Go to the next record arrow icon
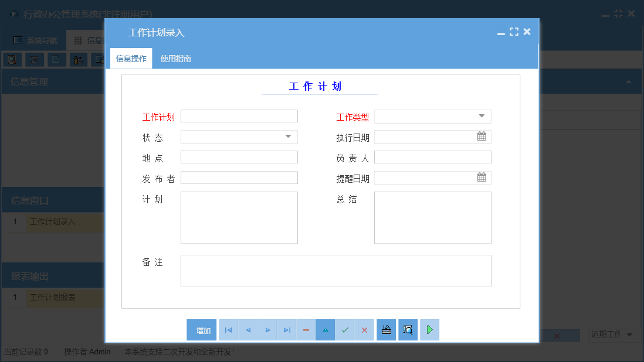Image resolution: width=644 pixels, height=362 pixels. (x=267, y=330)
